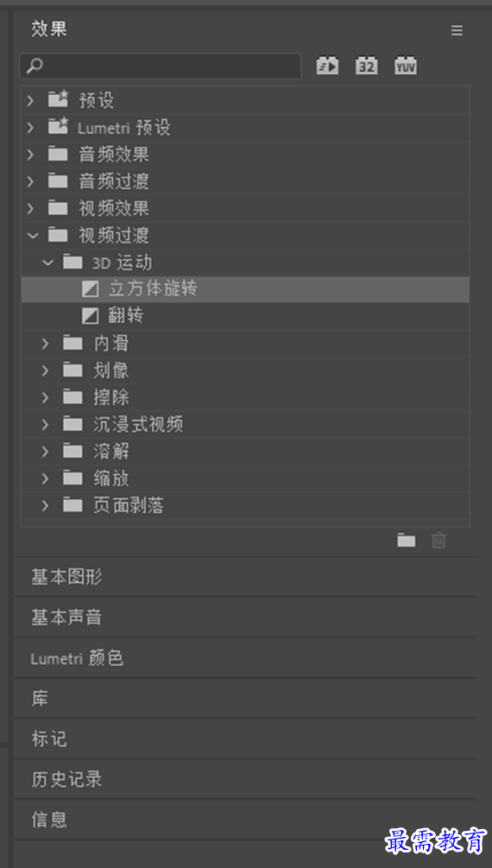Open the 效果 panel hamburger menu
The height and width of the screenshot is (868, 492).
(x=457, y=30)
